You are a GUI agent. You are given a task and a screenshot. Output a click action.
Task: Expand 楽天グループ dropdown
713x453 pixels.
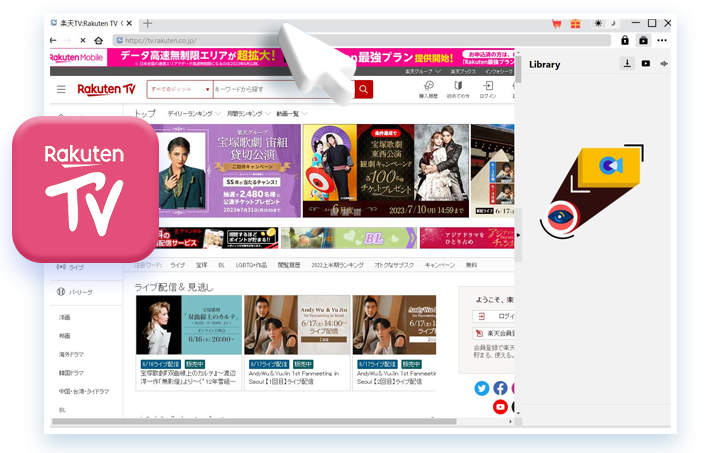(x=422, y=71)
